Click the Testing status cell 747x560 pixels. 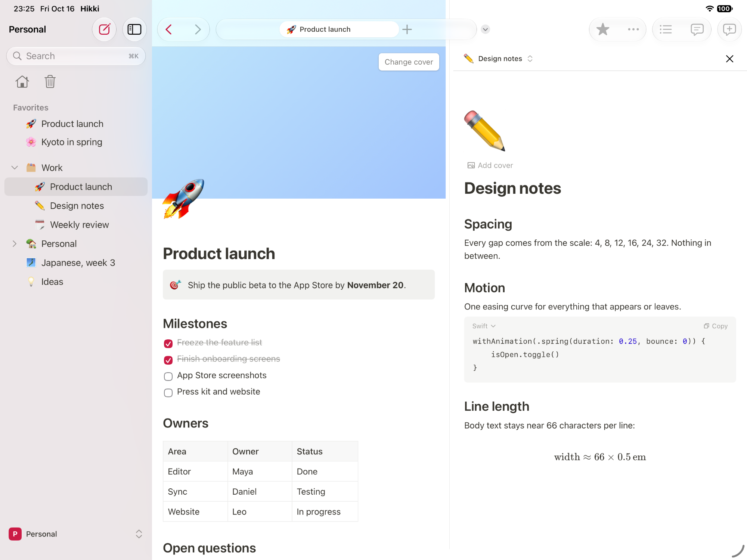click(325, 491)
